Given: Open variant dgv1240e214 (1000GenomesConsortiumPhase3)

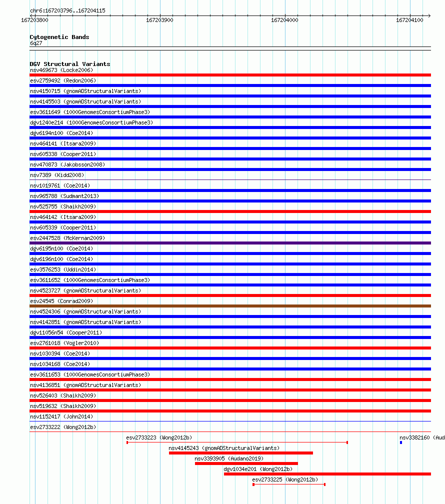Looking at the screenshot, I should click(91, 123).
